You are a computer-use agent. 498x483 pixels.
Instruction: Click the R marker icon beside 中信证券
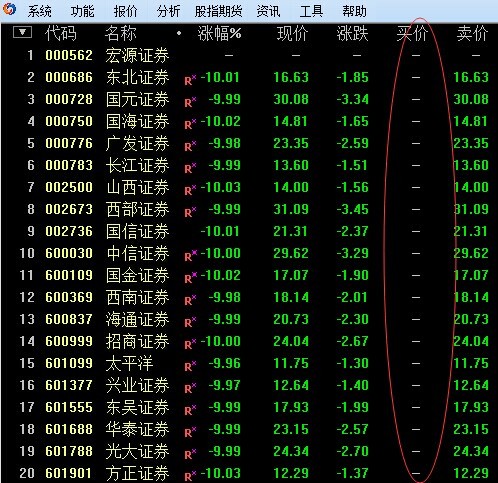coord(190,256)
